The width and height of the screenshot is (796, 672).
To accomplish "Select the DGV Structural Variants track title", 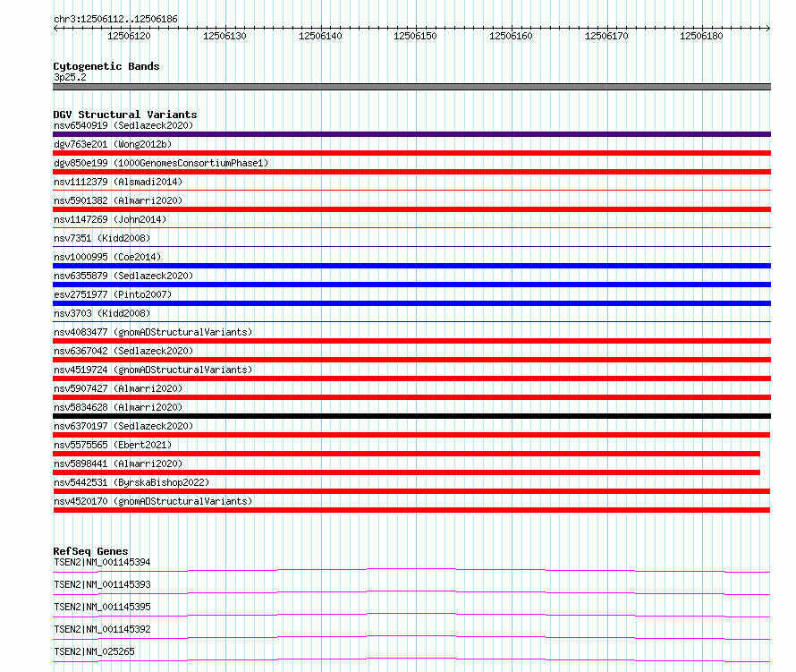I will click(x=125, y=115).
